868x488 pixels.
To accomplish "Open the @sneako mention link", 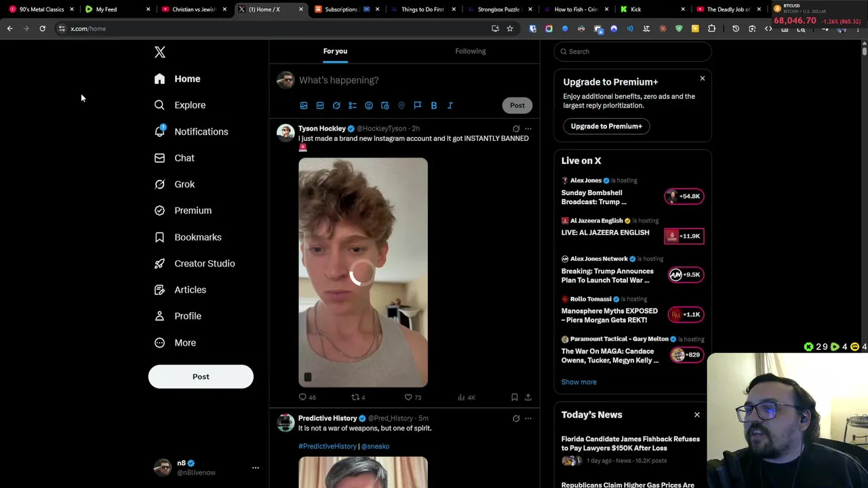I will (x=375, y=446).
